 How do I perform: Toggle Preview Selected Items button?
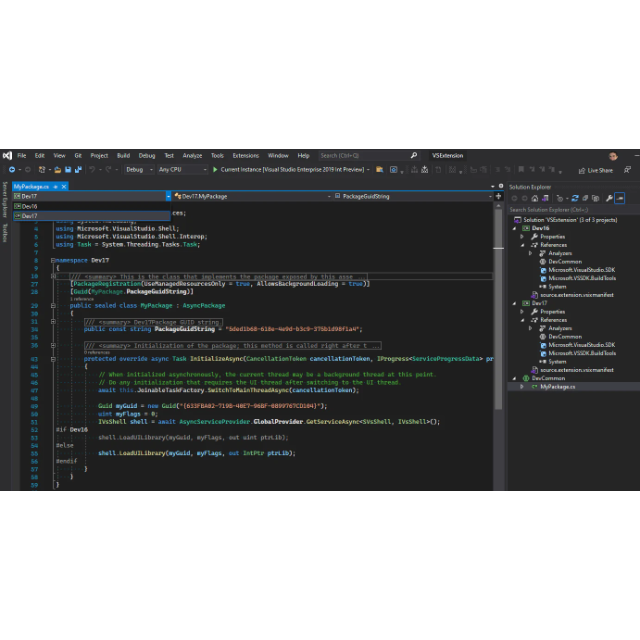coord(620,198)
